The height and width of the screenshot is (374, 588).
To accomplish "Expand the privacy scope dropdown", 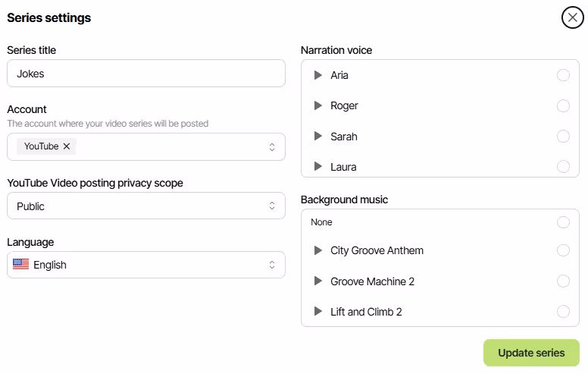I will pyautogui.click(x=271, y=206).
